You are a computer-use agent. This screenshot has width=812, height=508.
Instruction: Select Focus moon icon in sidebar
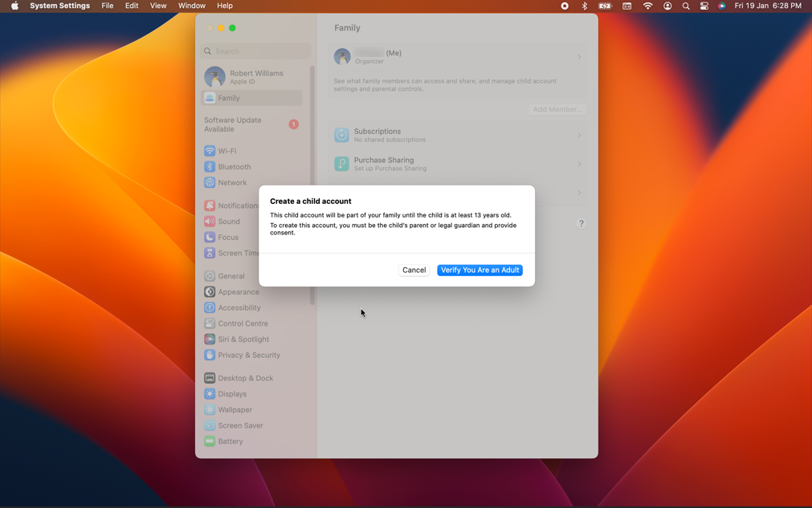[x=210, y=237]
